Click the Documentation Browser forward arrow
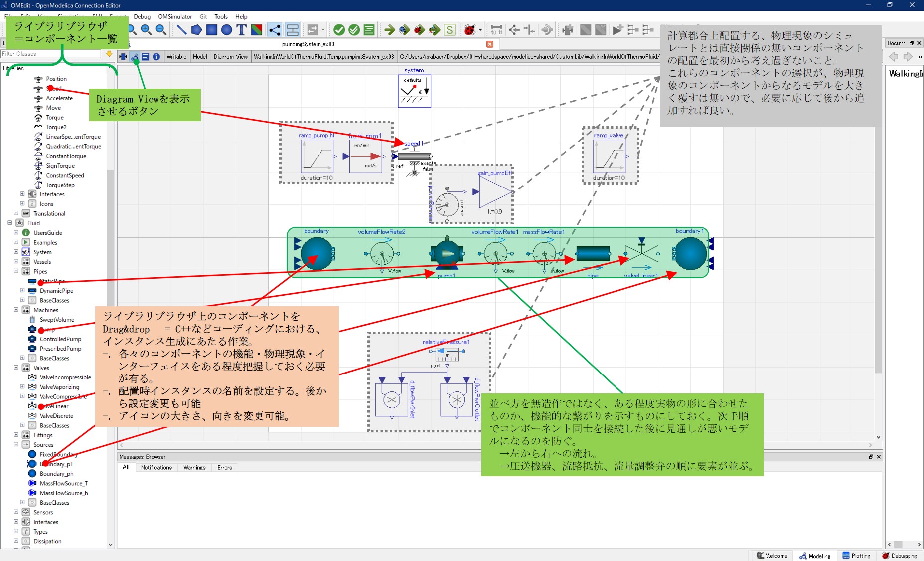The width and height of the screenshot is (924, 561). pos(908,57)
